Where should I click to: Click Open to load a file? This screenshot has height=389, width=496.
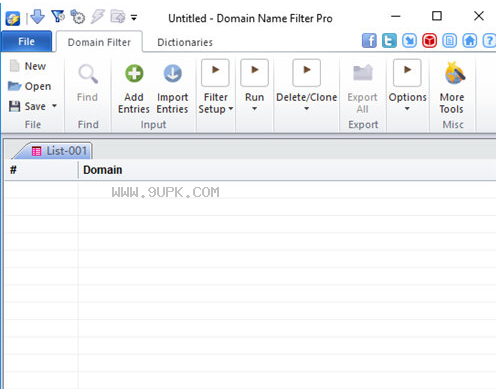[x=29, y=86]
